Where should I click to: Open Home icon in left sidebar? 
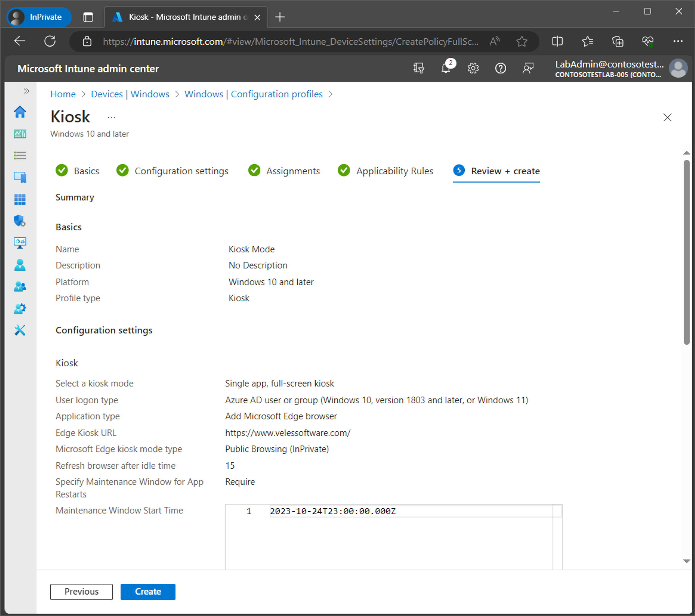(20, 112)
